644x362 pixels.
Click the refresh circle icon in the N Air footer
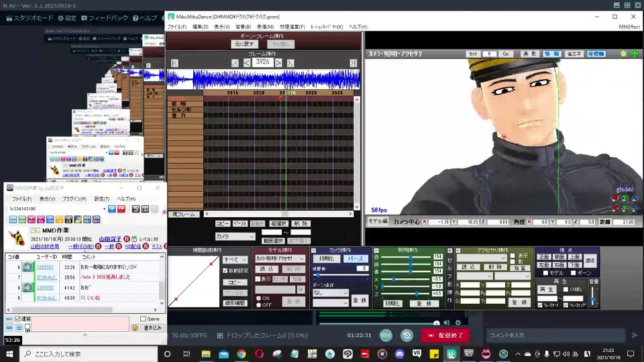click(407, 335)
